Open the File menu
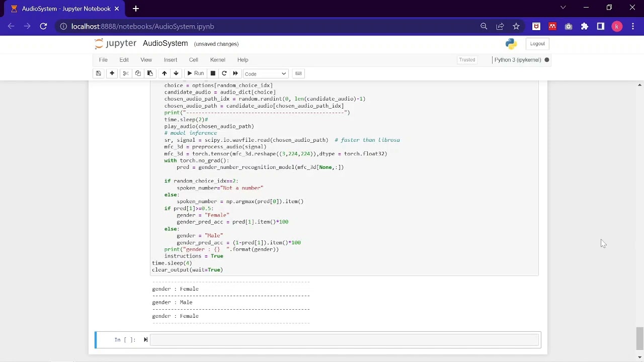The image size is (644, 362). pos(103,60)
